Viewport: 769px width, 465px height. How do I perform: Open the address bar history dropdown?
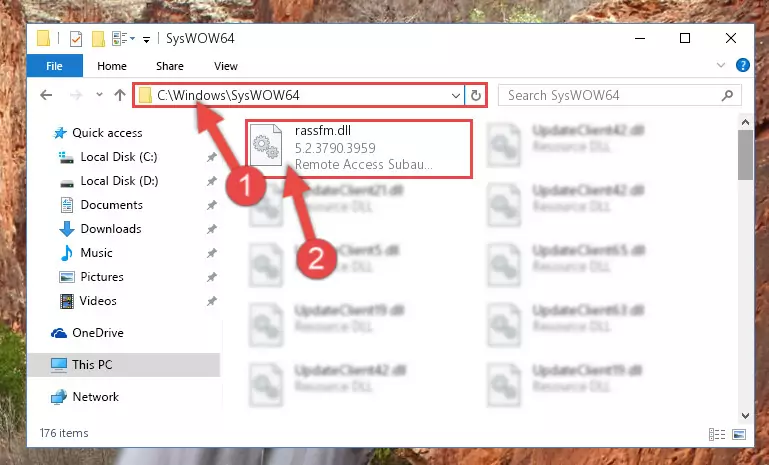pyautogui.click(x=456, y=95)
